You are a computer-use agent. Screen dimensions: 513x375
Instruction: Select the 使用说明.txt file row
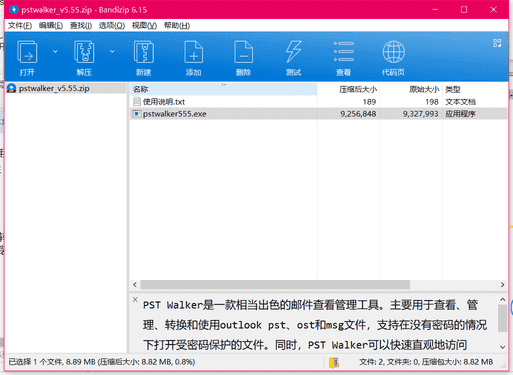pos(319,102)
